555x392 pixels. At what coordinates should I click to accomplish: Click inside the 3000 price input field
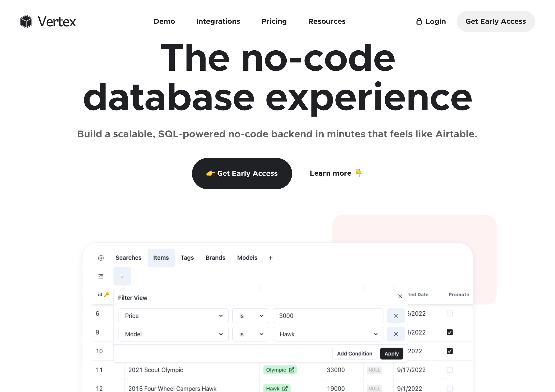[327, 316]
